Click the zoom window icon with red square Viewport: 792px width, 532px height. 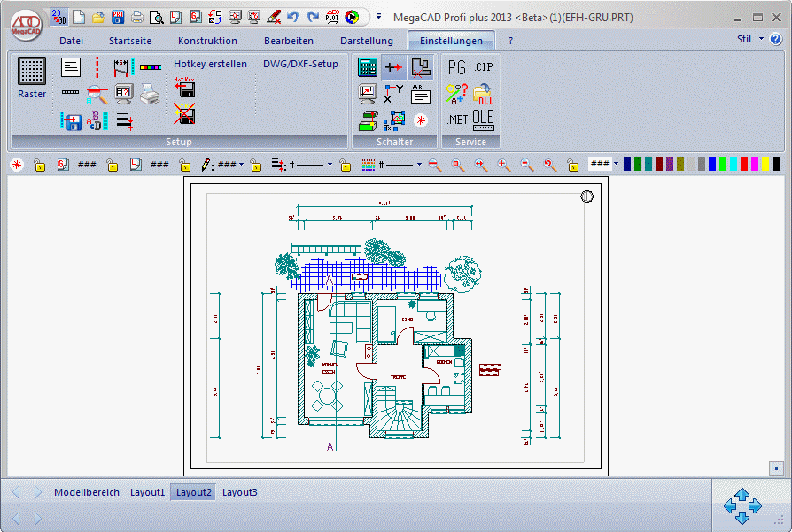point(458,165)
